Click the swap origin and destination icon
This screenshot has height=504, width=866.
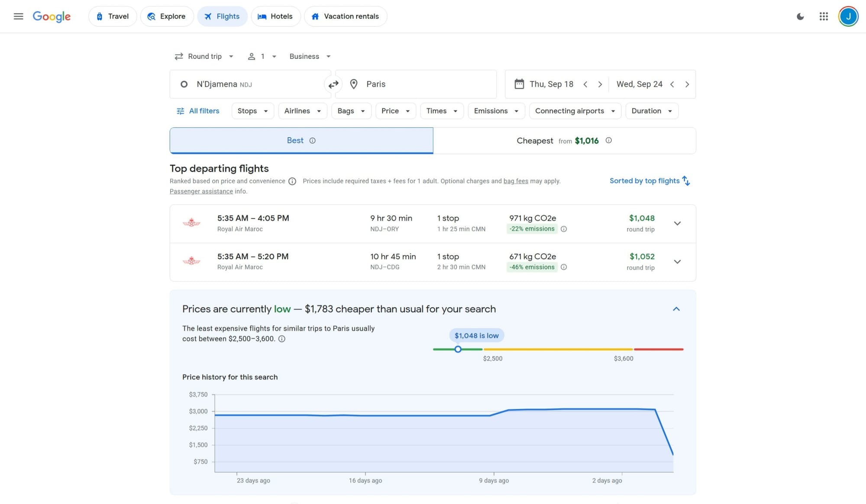point(333,84)
